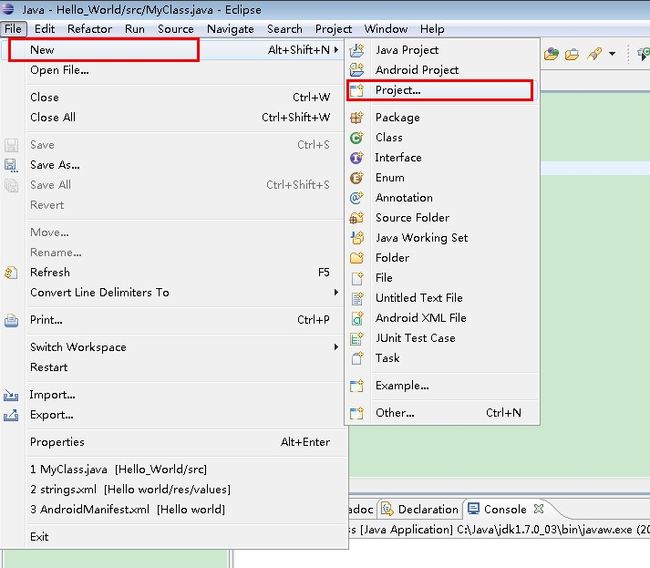The image size is (650, 568).
Task: Click the Export icon in File menu
Action: (x=11, y=415)
